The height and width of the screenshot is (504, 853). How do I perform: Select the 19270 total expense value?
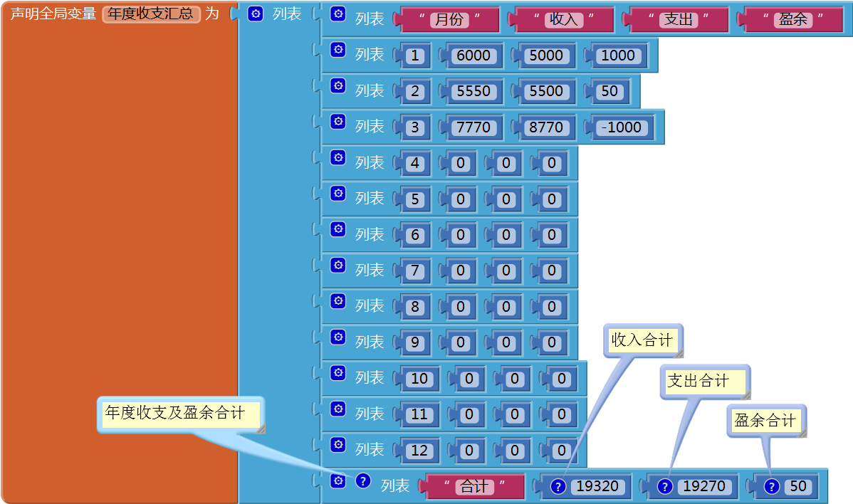pyautogui.click(x=704, y=487)
